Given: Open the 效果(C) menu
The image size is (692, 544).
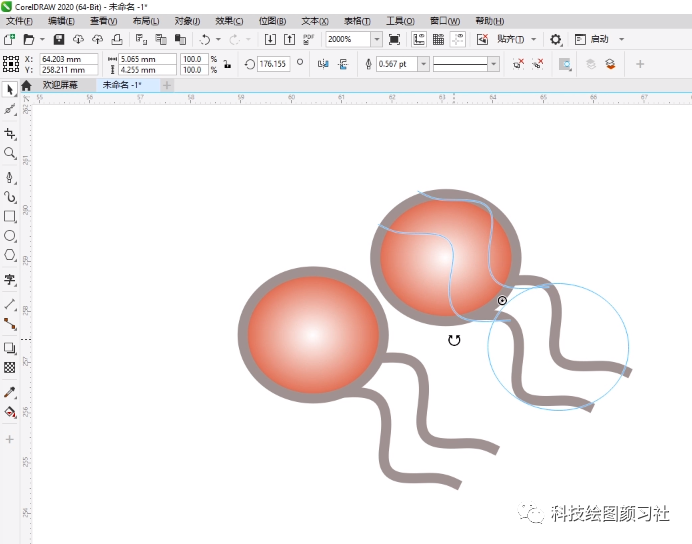Looking at the screenshot, I should tap(229, 21).
